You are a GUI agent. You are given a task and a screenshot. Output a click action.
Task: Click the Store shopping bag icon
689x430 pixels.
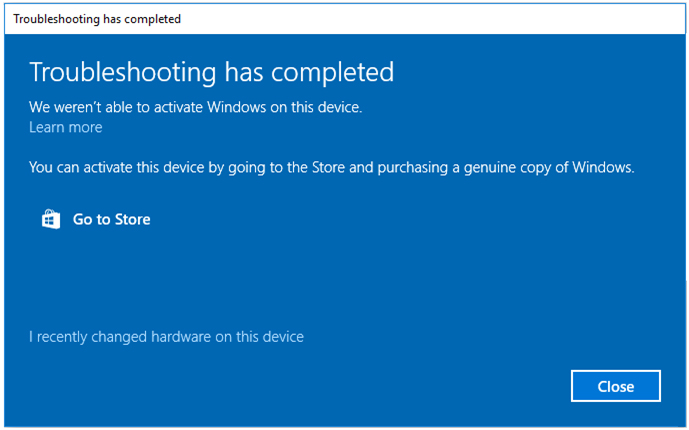(50, 219)
